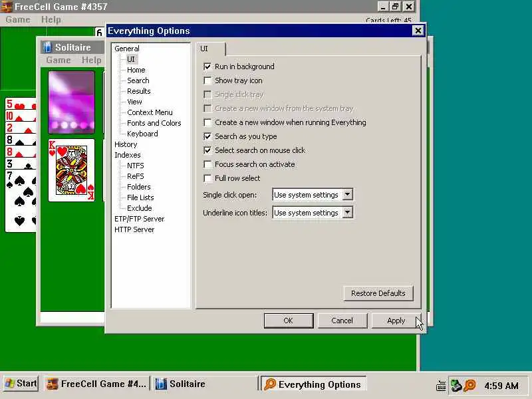Open the Help menu in Solitaire

pyautogui.click(x=91, y=60)
